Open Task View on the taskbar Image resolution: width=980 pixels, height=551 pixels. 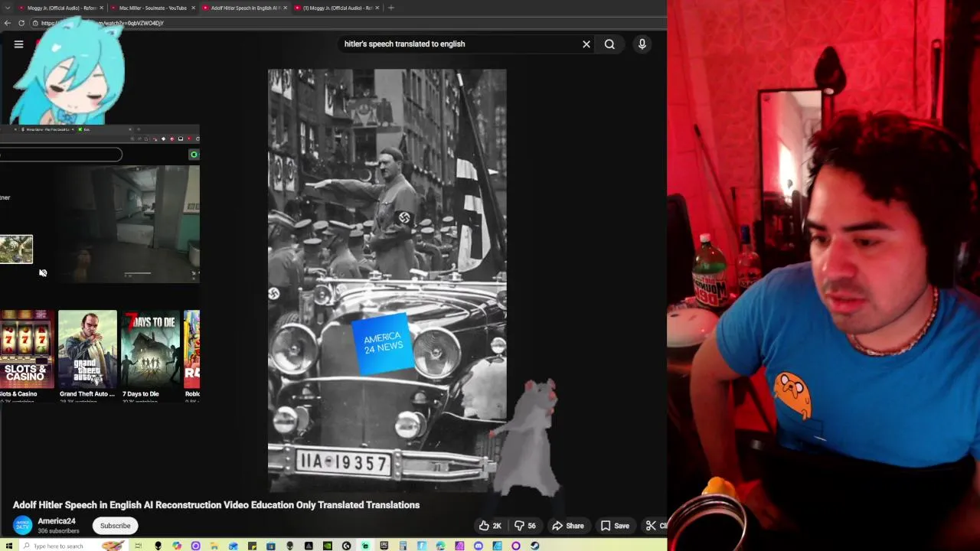pos(139,546)
